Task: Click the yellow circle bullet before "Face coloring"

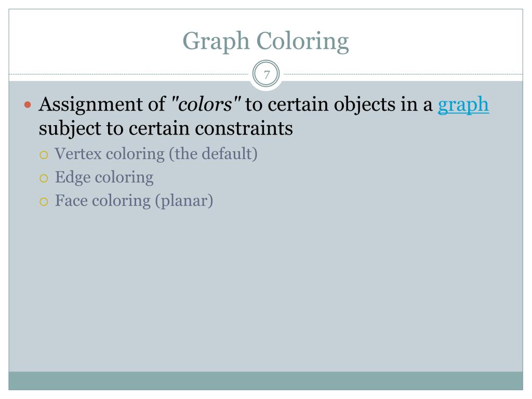Action: [44, 202]
